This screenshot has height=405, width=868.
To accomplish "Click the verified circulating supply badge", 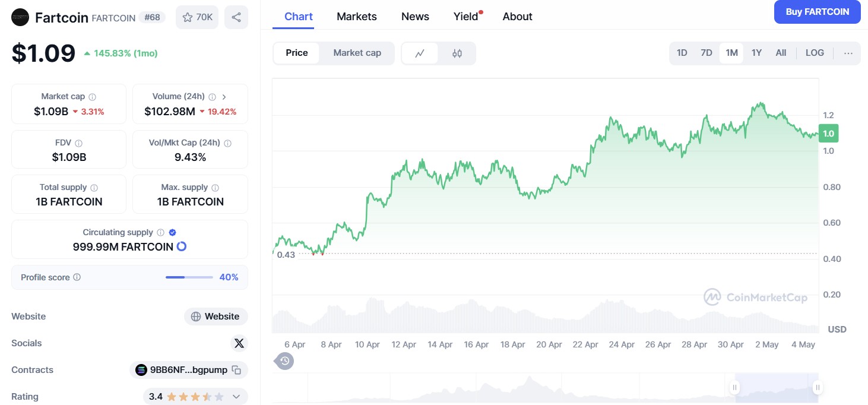I will pos(172,233).
